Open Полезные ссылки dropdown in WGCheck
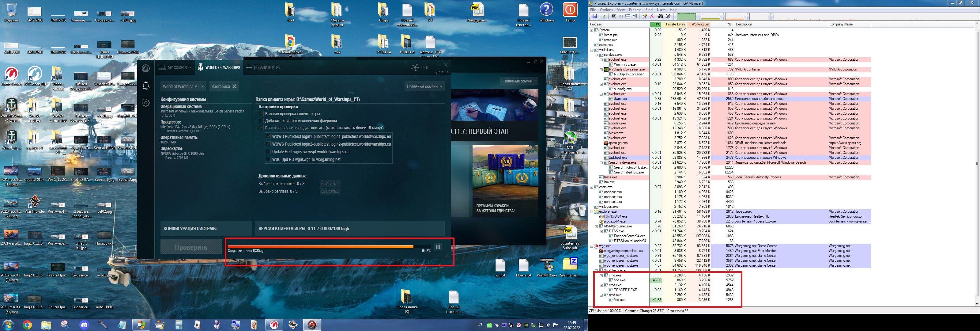980x331 pixels. pyautogui.click(x=424, y=86)
